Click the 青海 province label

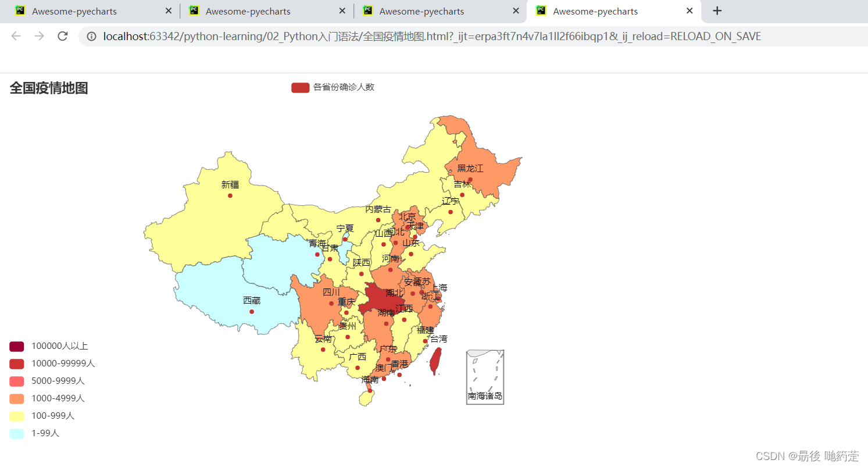tap(317, 243)
